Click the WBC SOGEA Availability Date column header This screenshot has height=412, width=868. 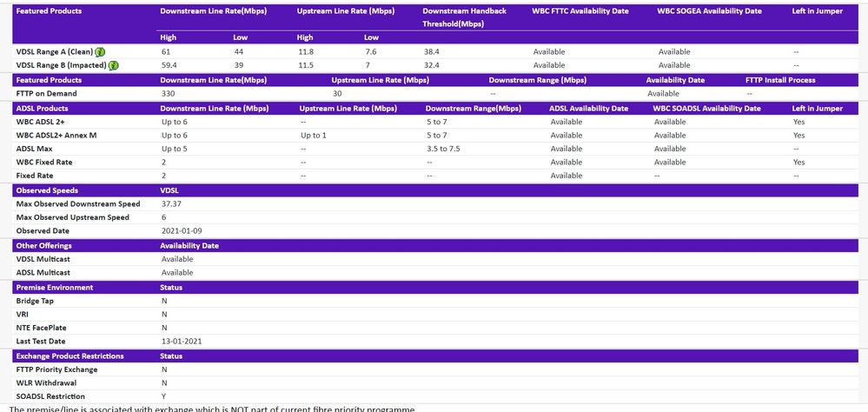click(709, 11)
